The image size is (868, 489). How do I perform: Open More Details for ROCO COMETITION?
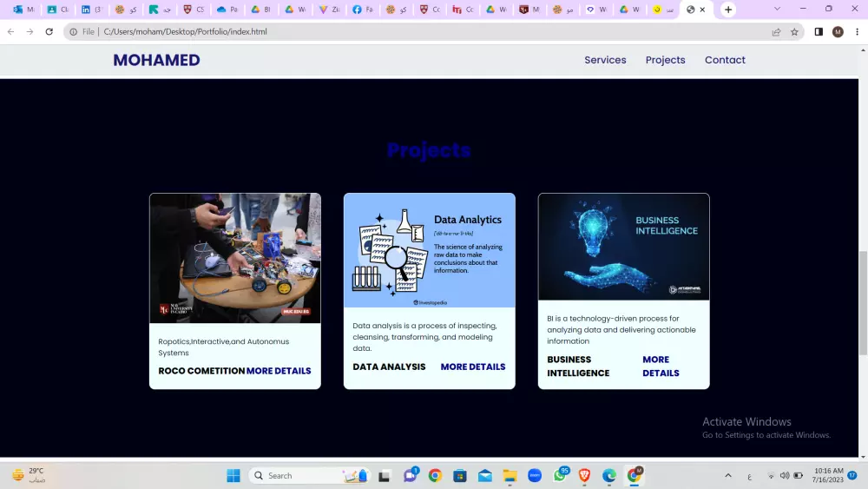[279, 371]
